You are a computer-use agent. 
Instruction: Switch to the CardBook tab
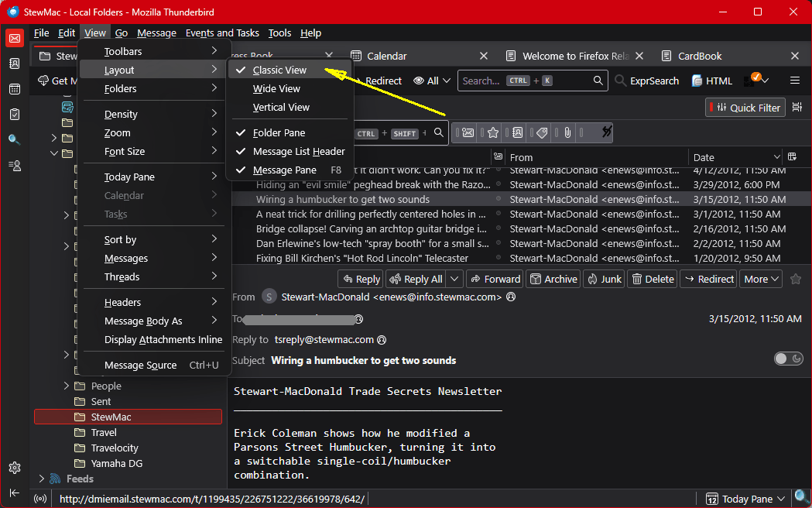pos(700,56)
